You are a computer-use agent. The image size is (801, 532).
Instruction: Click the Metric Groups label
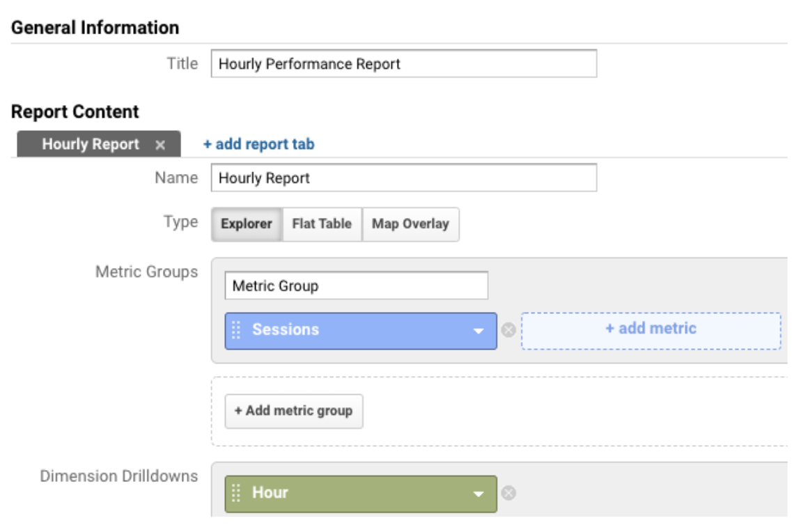point(146,272)
